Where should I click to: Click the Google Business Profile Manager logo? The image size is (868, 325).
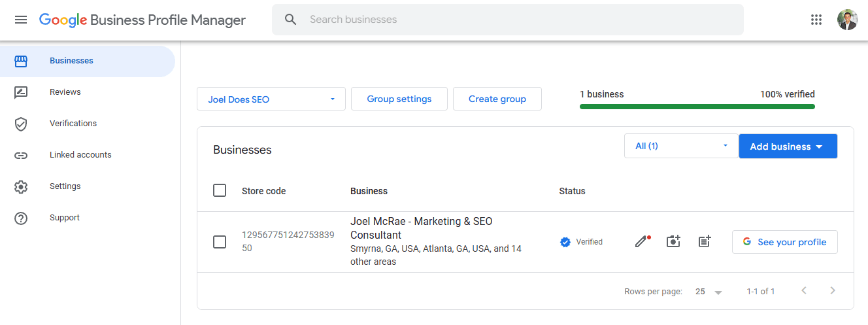142,20
